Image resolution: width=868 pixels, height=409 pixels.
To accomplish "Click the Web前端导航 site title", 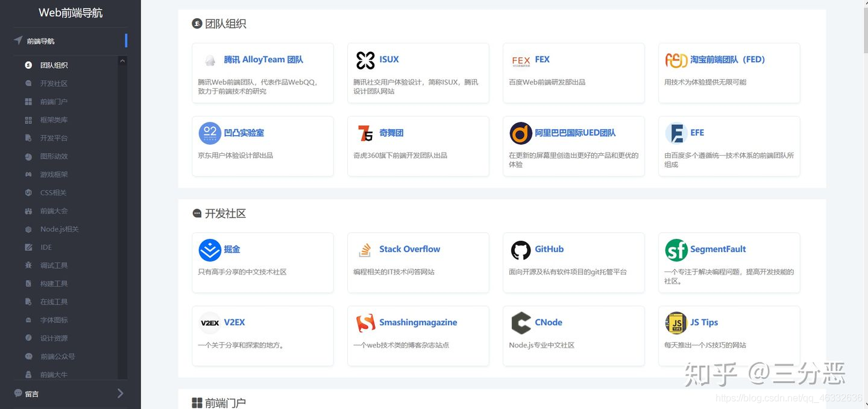I will click(71, 13).
